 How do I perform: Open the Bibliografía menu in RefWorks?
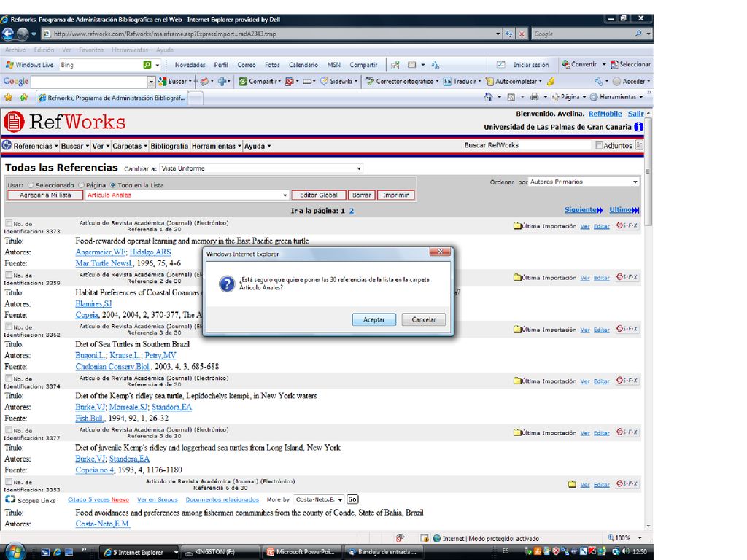coord(169,146)
